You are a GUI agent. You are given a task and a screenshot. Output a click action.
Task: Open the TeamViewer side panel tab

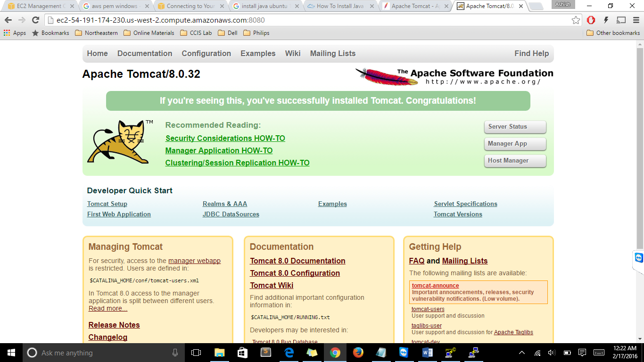(638, 258)
